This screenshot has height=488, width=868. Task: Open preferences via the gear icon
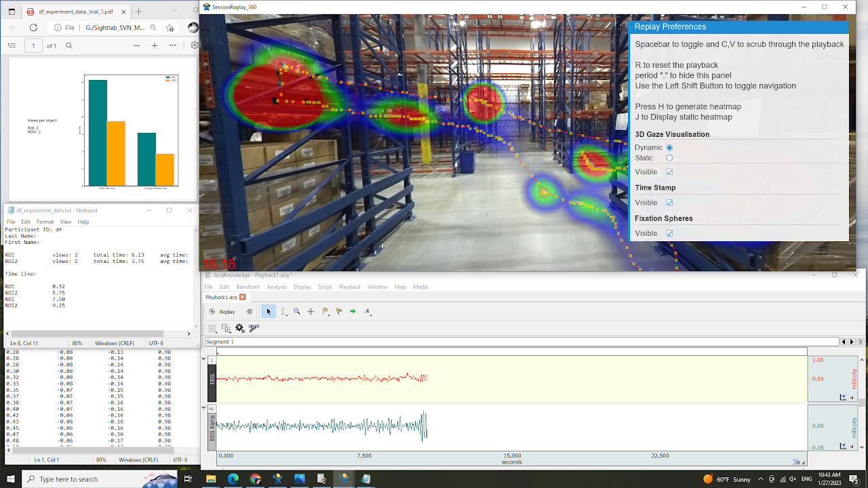(239, 327)
